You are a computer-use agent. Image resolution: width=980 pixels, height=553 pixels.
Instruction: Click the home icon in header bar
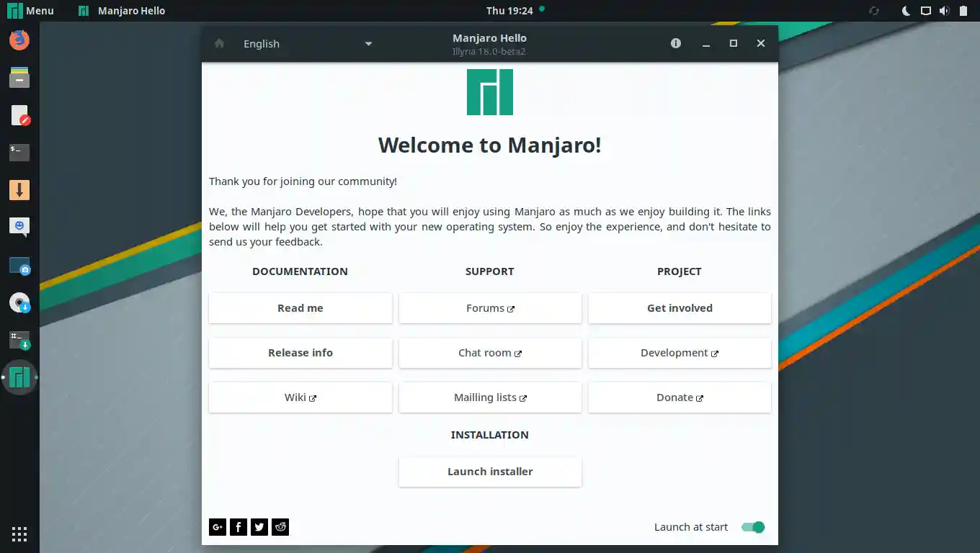[220, 43]
